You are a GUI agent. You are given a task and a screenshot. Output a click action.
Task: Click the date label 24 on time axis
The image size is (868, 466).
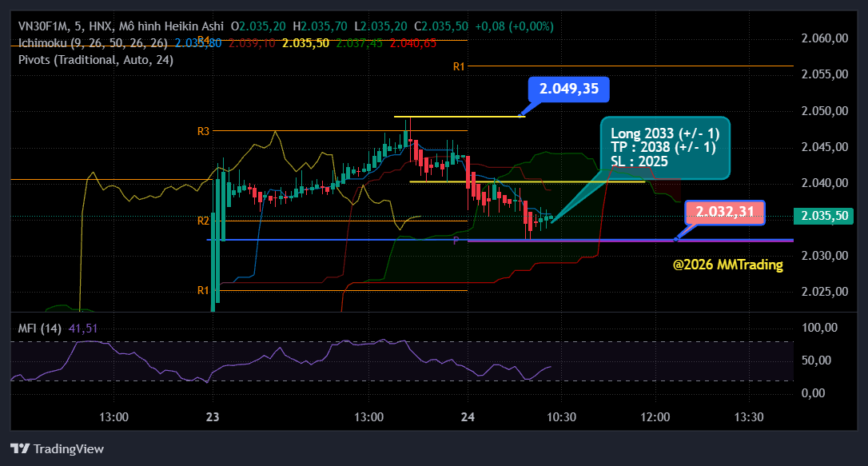pos(468,416)
